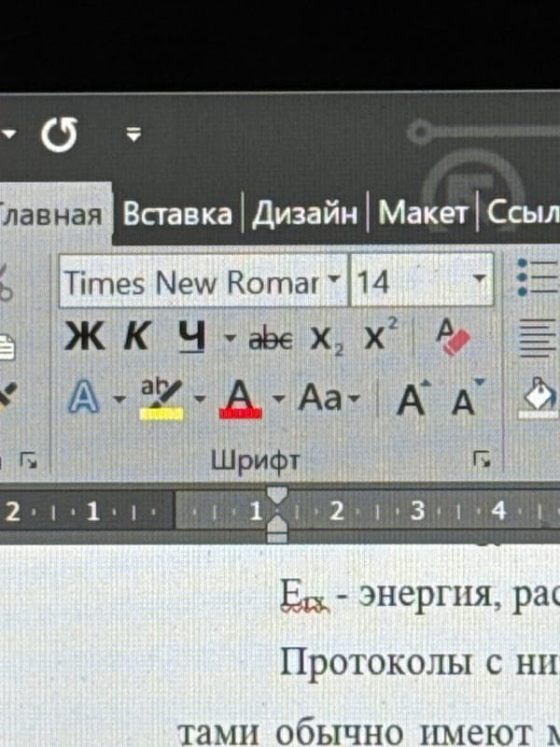Open the font size 14 dropdown

click(x=480, y=277)
